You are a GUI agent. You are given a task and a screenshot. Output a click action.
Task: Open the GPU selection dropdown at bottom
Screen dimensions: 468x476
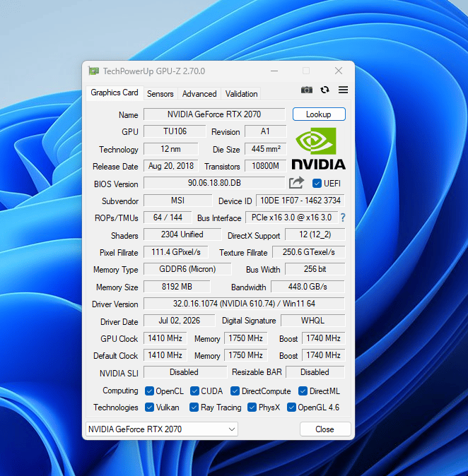point(162,429)
